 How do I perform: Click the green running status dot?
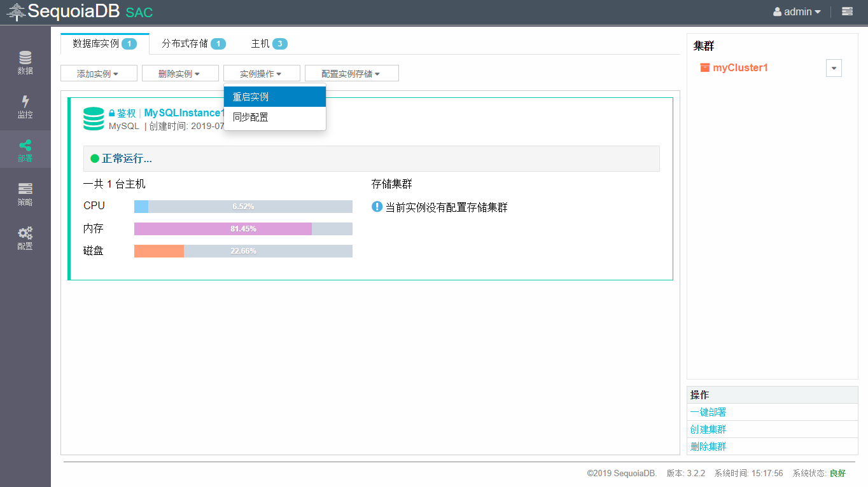pos(95,158)
